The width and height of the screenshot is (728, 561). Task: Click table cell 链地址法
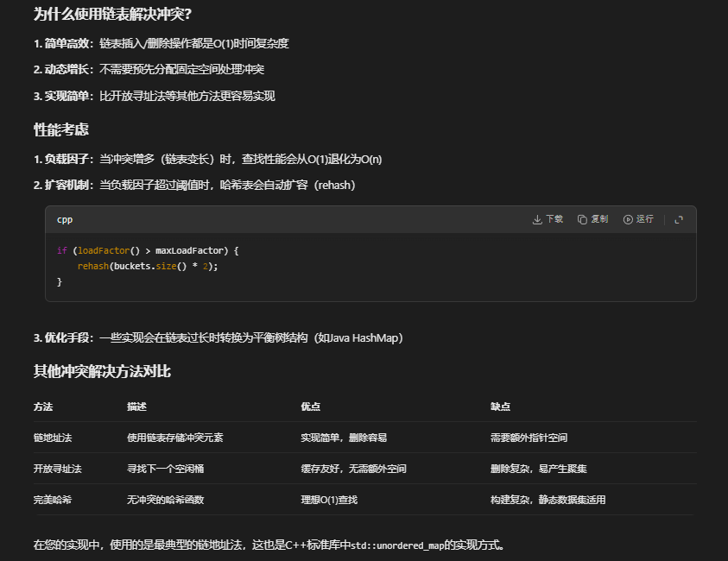pyautogui.click(x=53, y=438)
